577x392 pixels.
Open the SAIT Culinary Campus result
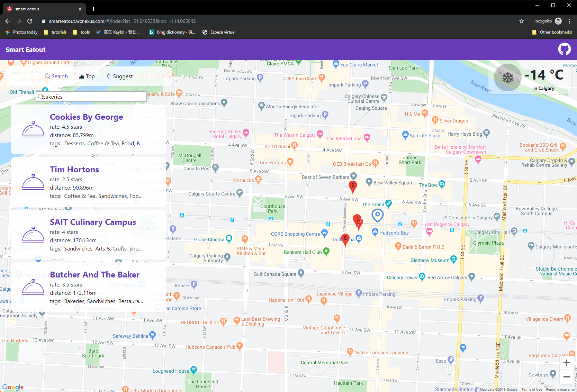click(x=89, y=235)
